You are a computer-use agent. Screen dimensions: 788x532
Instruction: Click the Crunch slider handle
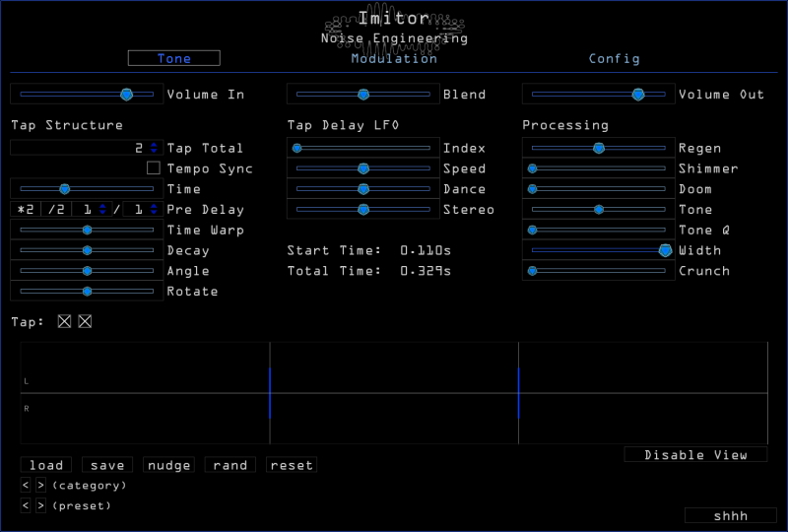click(x=532, y=271)
